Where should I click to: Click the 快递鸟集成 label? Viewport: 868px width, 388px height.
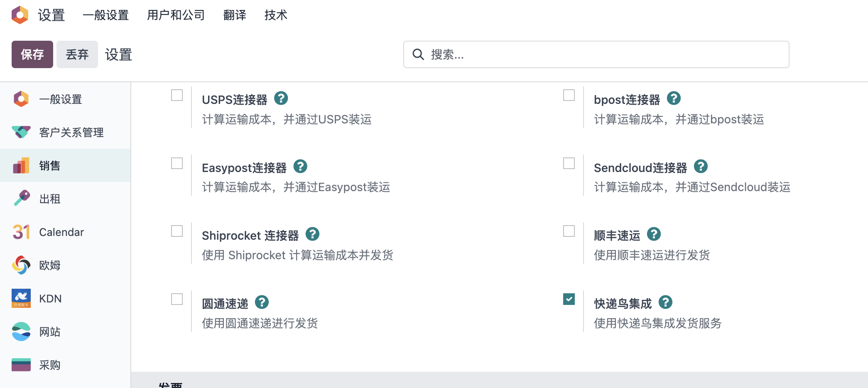tap(623, 304)
